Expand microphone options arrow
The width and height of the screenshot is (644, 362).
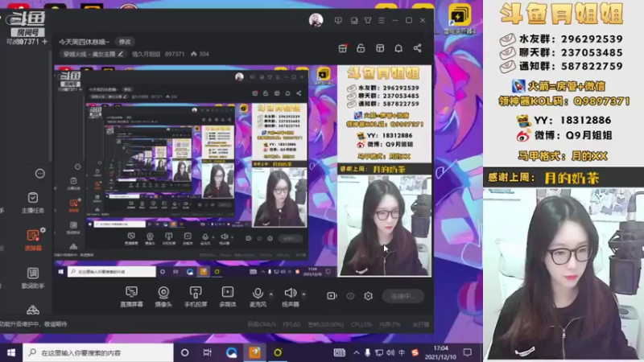(x=271, y=294)
